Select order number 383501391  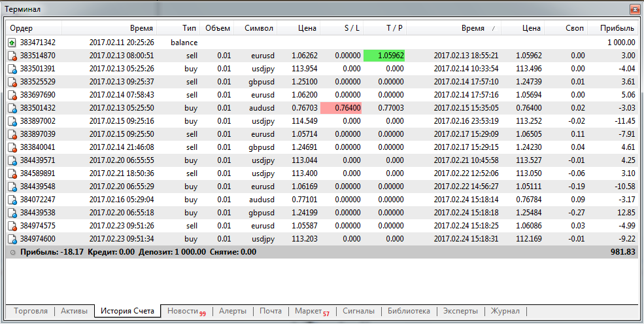point(37,69)
